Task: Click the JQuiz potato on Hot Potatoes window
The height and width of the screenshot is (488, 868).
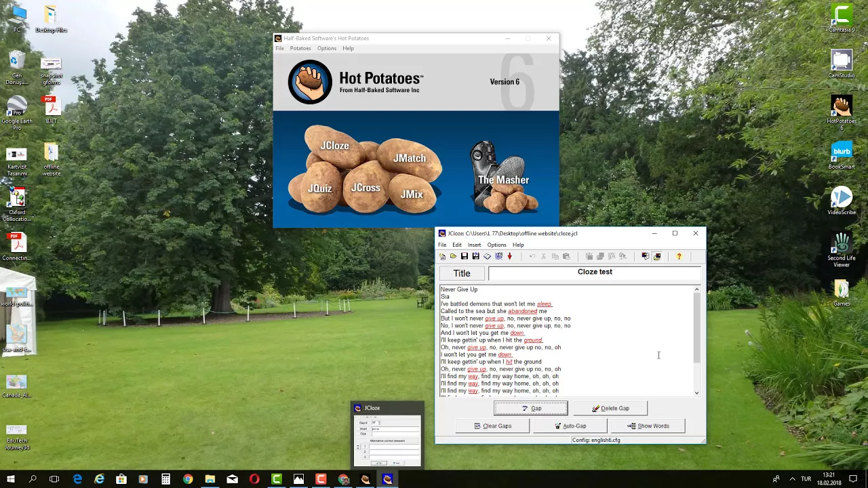Action: click(319, 188)
